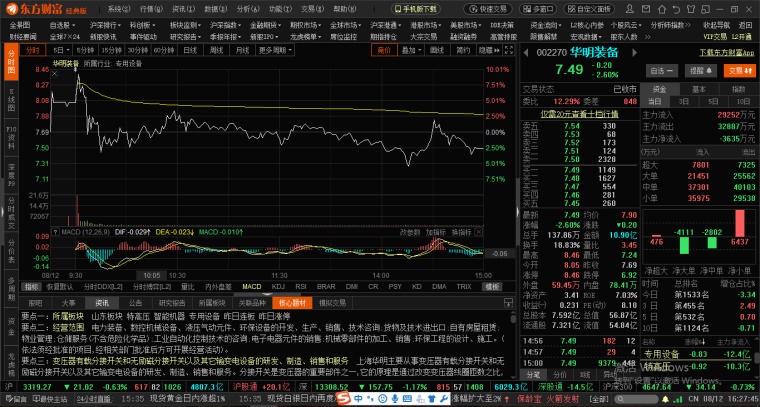
Task: Click 收起导航 to collapse navigation
Action: click(716, 26)
